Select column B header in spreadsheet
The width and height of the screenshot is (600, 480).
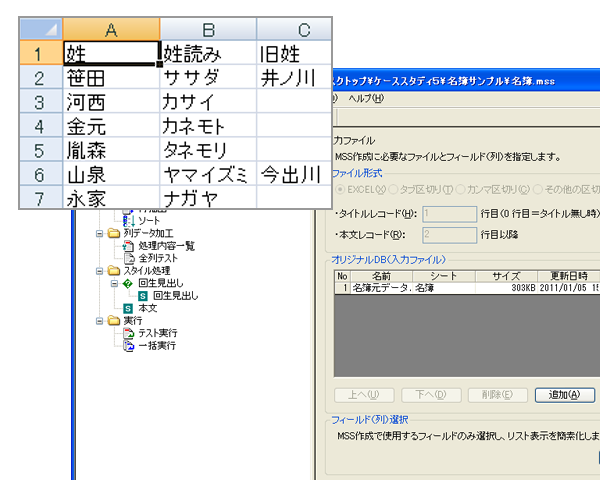(208, 29)
